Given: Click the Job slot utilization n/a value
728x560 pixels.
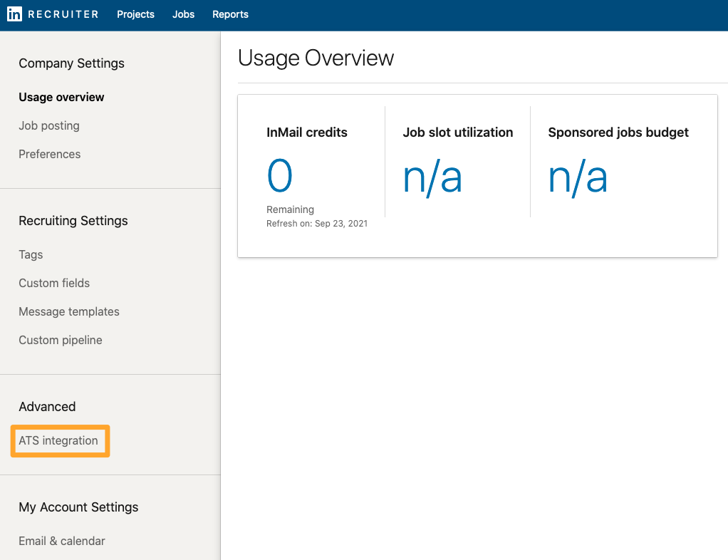Looking at the screenshot, I should coord(432,177).
